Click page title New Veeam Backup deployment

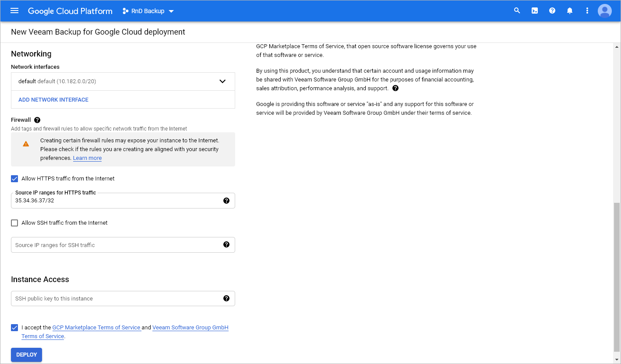[x=98, y=32]
